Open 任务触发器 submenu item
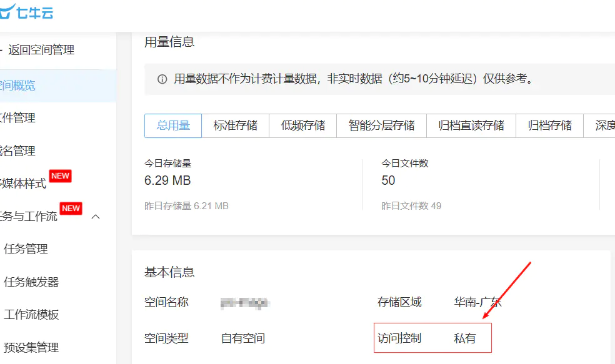Image resolution: width=615 pixels, height=364 pixels. click(31, 282)
